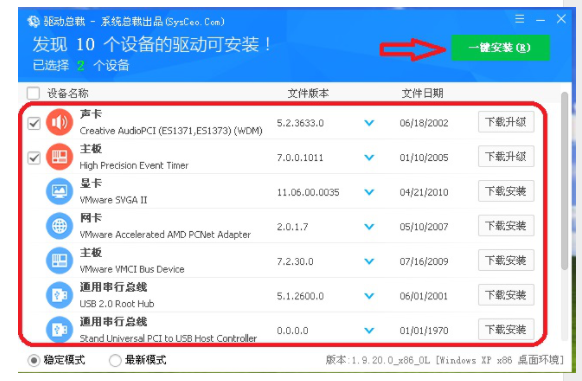The width and height of the screenshot is (582, 381).
Task: Click the date 06/18/2002
Action: [424, 123]
